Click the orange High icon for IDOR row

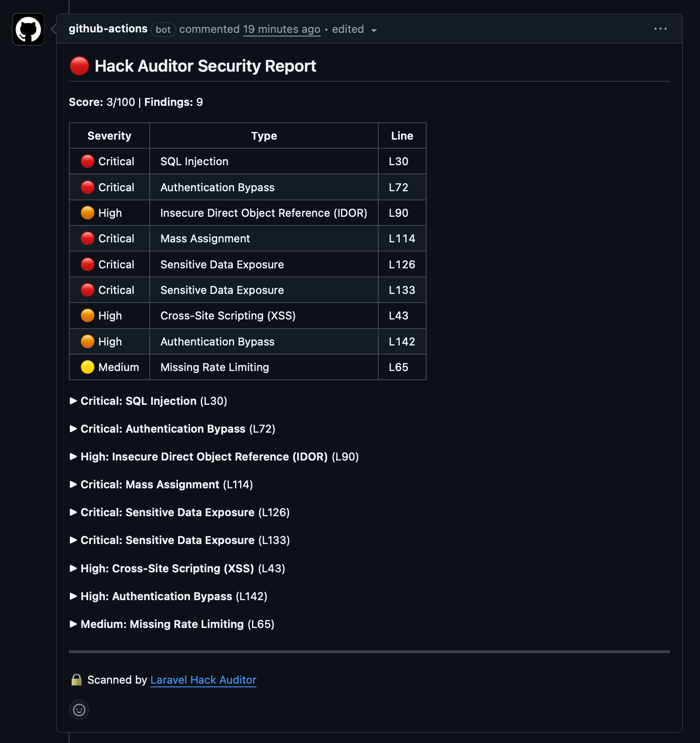tap(88, 213)
